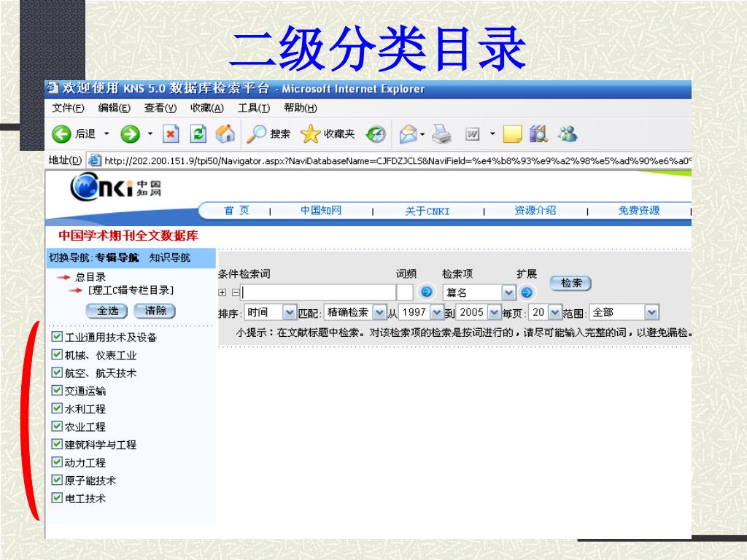This screenshot has width=747, height=560.
Task: Open the 查看(V) menu
Action: [160, 108]
